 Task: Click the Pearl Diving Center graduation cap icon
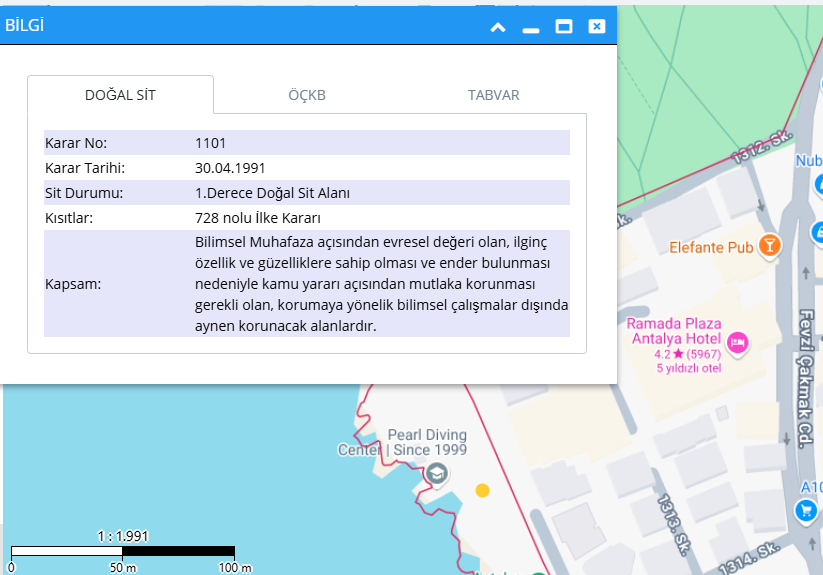pos(437,473)
